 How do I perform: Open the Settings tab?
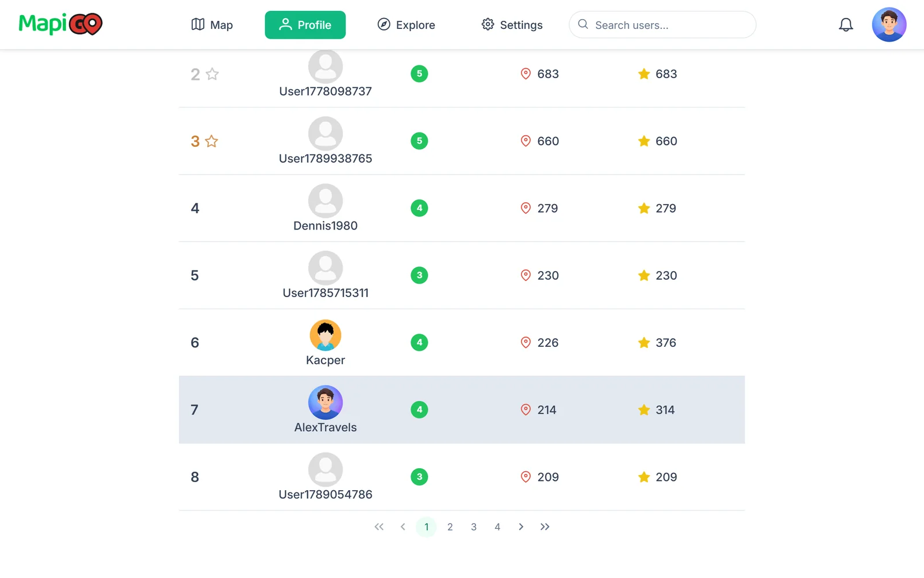pos(512,25)
